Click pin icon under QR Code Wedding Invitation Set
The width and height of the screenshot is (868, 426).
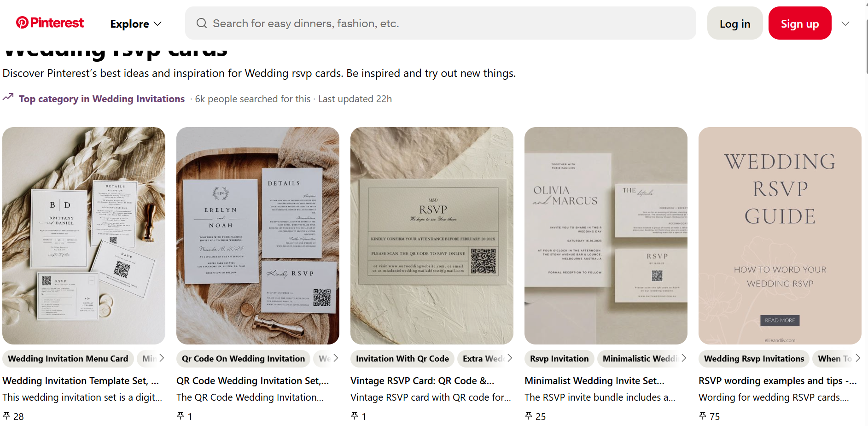click(181, 416)
